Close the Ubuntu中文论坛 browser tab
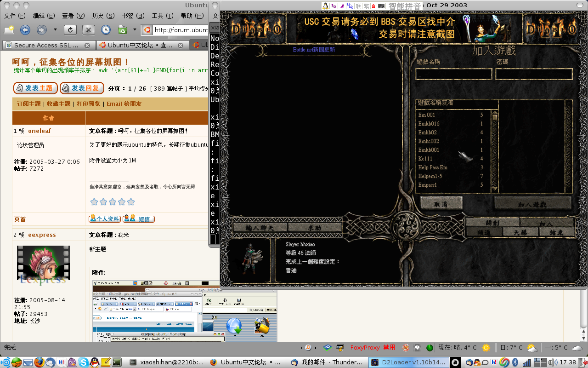This screenshot has height=368, width=588. 181,46
